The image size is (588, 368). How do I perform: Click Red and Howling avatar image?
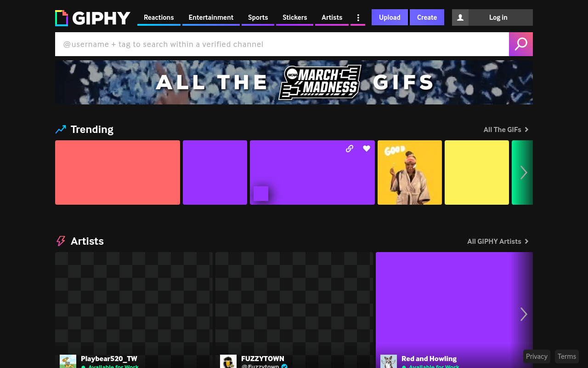tap(389, 362)
